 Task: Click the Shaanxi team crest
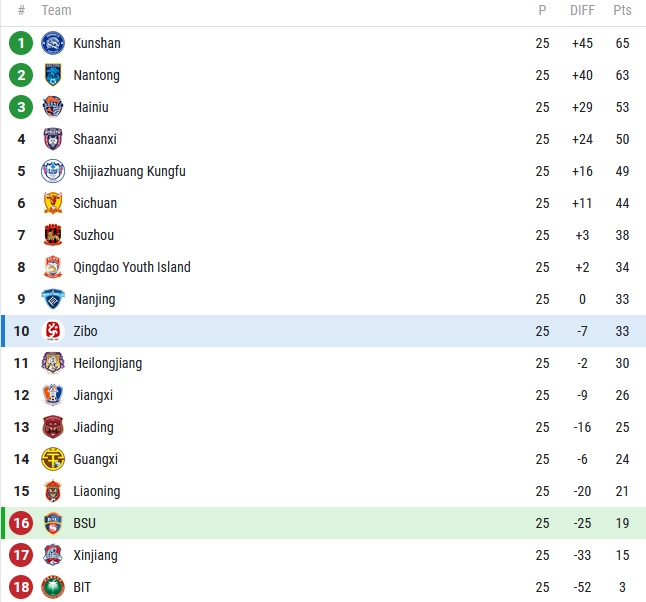click(53, 139)
